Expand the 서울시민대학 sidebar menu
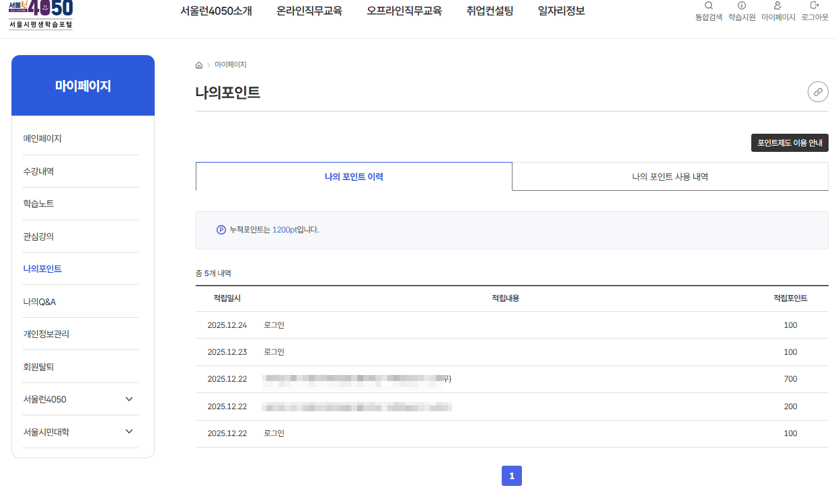 (83, 431)
